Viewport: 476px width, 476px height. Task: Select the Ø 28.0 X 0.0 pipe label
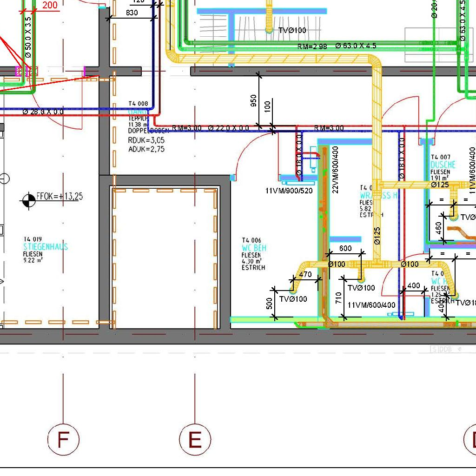tap(43, 112)
